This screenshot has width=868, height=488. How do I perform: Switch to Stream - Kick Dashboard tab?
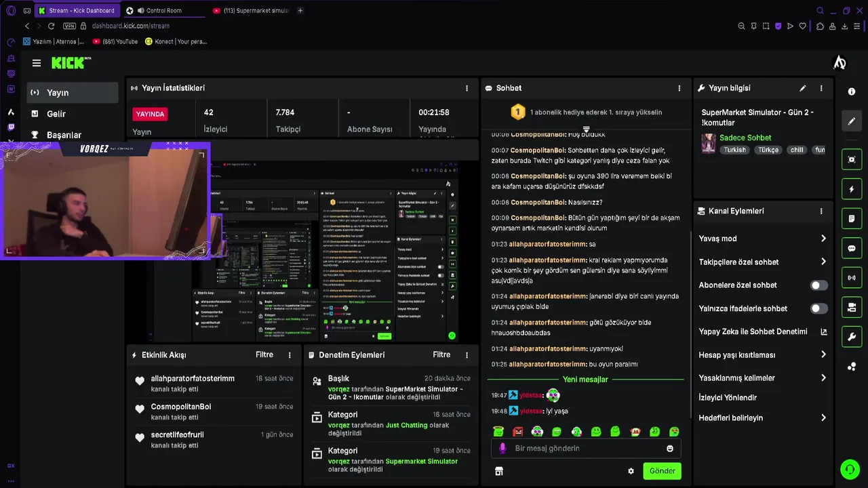[76, 10]
